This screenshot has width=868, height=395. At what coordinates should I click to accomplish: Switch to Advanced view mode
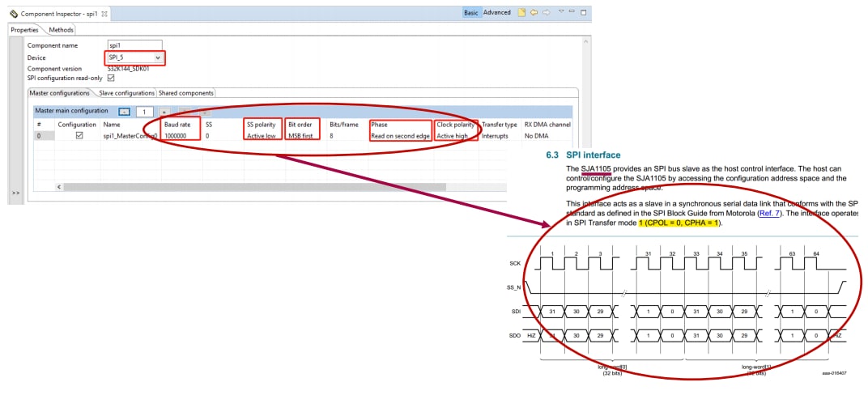tap(496, 13)
